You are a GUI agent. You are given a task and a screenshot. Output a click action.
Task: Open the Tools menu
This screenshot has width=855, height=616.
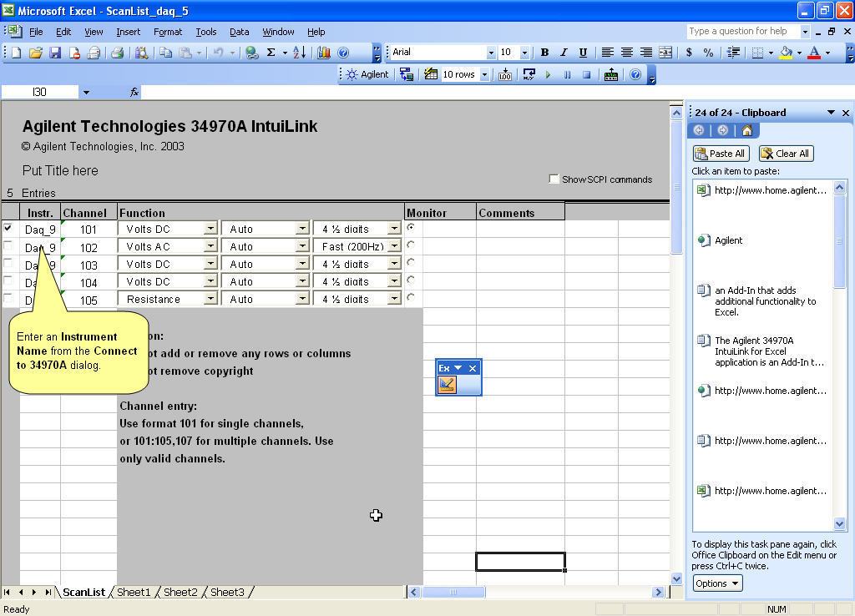[206, 32]
